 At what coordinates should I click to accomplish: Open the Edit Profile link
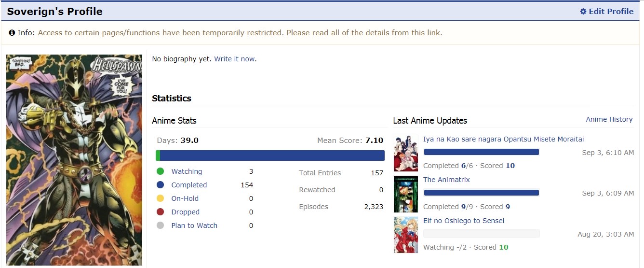coord(611,12)
